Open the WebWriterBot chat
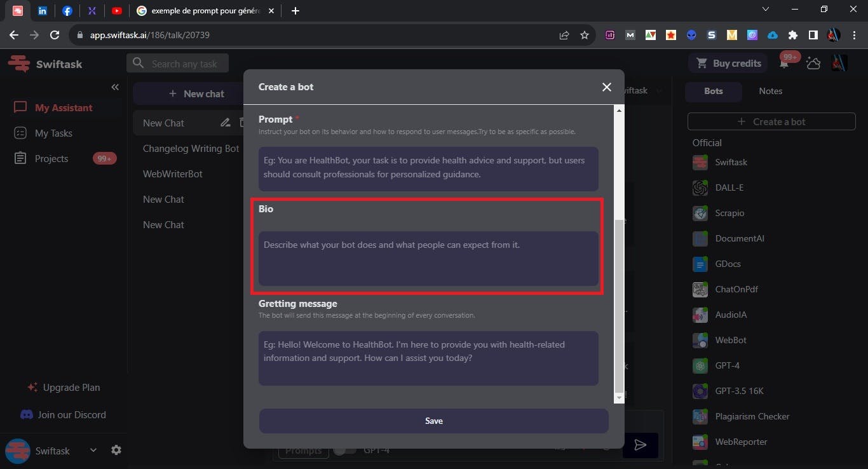This screenshot has width=868, height=469. pos(173,174)
